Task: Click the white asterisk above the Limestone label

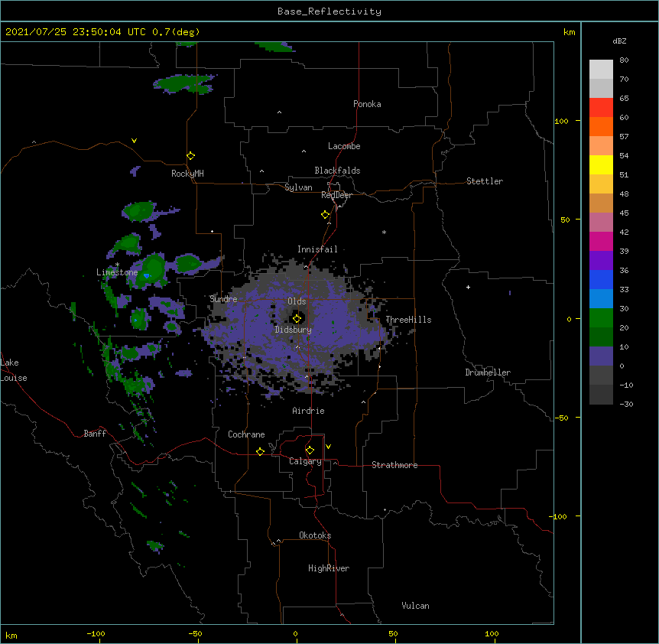Action: pos(117,265)
